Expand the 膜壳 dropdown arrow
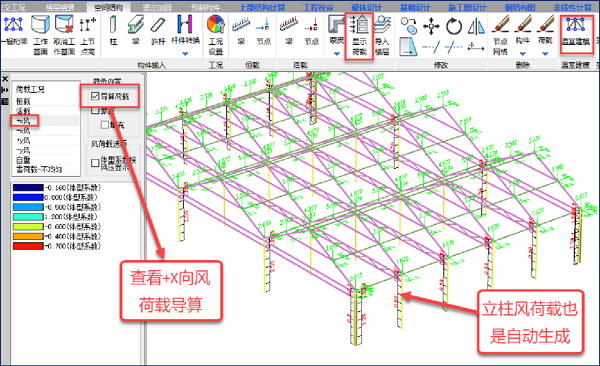600x366 pixels. (337, 54)
